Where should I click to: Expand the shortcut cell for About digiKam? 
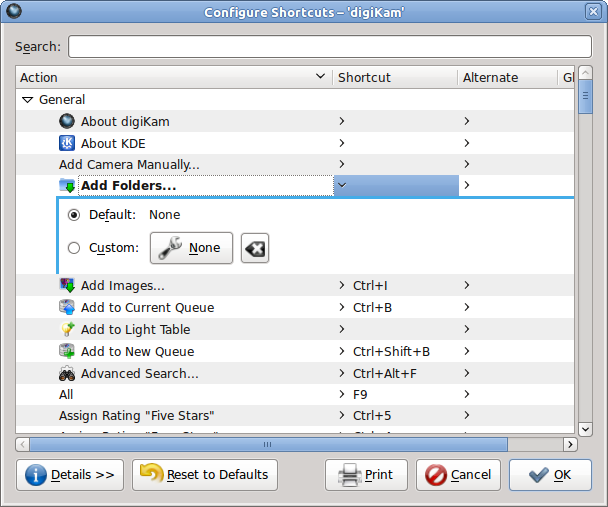342,121
